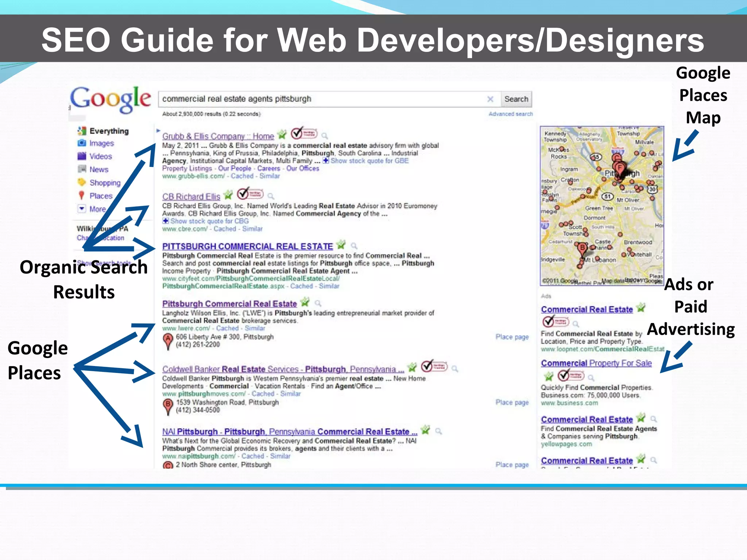747x560 pixels.
Task: Select the Everything filter in sidebar
Action: click(x=109, y=131)
